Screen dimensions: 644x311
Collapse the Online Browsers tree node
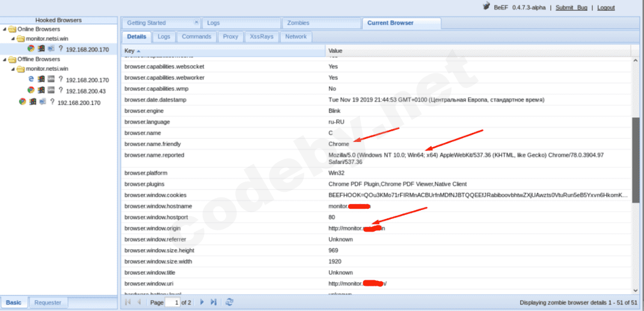pyautogui.click(x=5, y=29)
